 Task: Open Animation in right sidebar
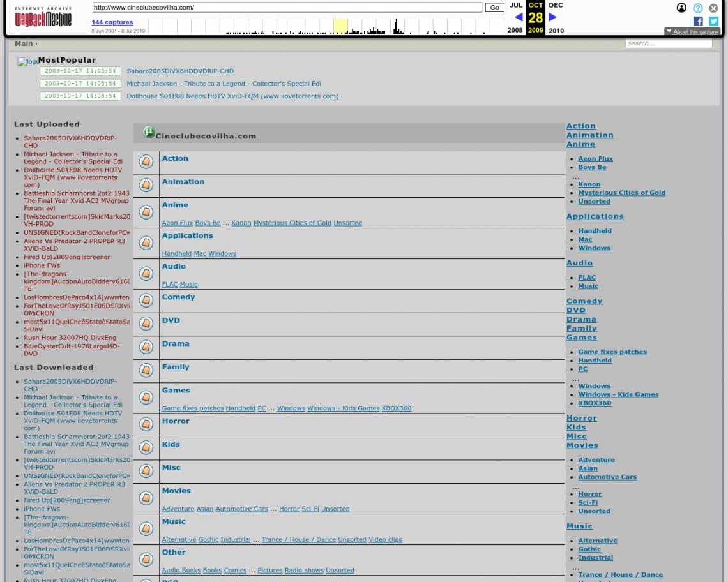point(589,135)
